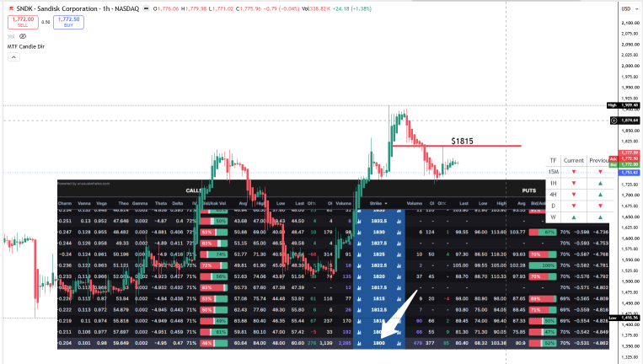This screenshot has height=364, width=643.
Task: Click puts bid/ask bar showing 100%
Action: click(543, 265)
